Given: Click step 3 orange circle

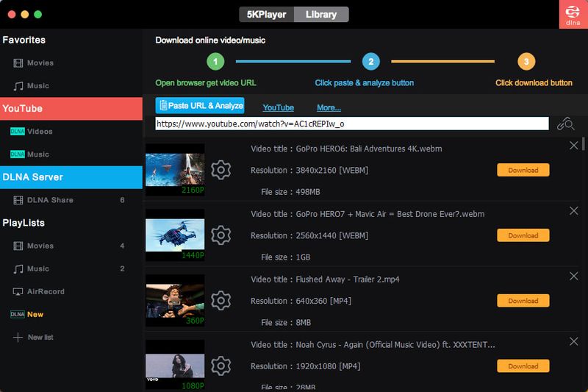Looking at the screenshot, I should 526,62.
